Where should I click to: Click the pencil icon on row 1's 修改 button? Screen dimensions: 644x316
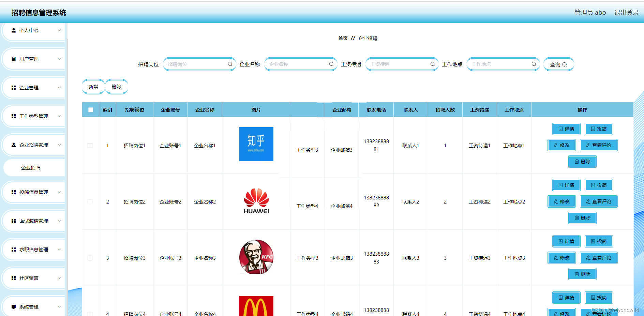[x=556, y=145]
